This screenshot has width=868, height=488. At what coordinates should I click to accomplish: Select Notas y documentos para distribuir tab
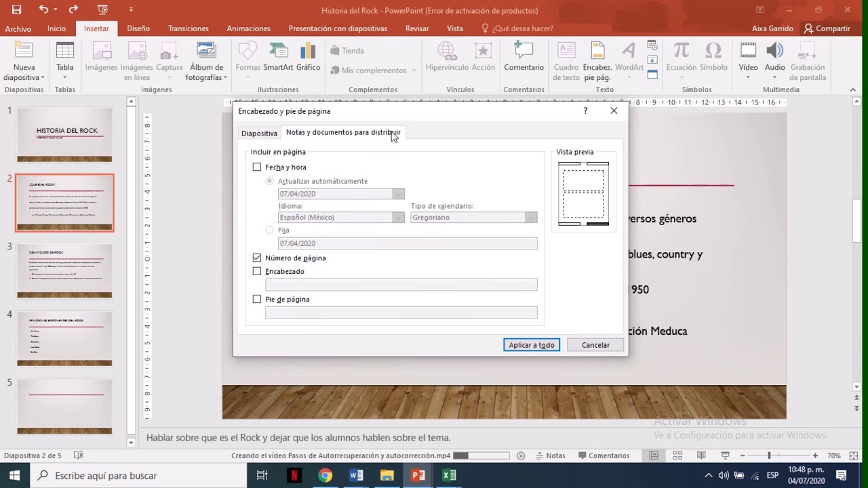(343, 132)
